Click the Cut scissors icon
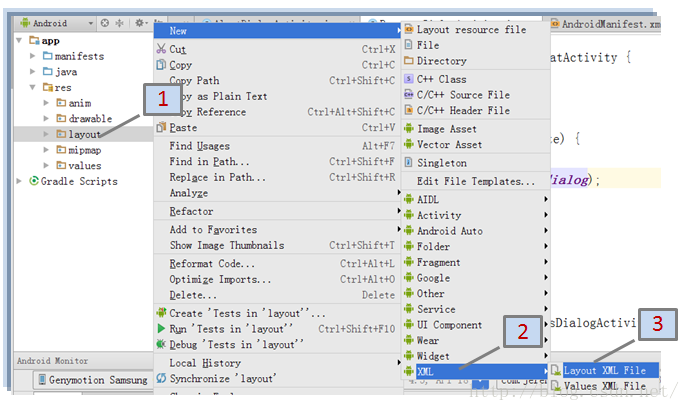Image resolution: width=691 pixels, height=411 pixels. (x=161, y=49)
